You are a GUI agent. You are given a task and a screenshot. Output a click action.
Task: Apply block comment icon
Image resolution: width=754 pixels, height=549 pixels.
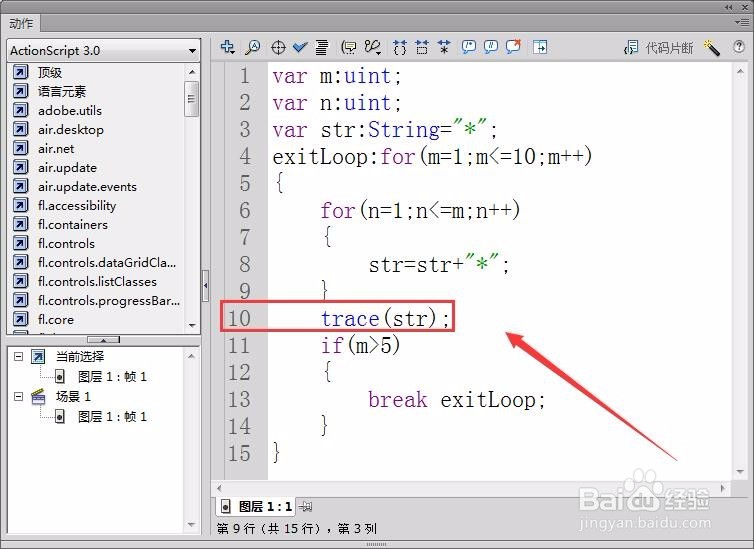coord(469,47)
